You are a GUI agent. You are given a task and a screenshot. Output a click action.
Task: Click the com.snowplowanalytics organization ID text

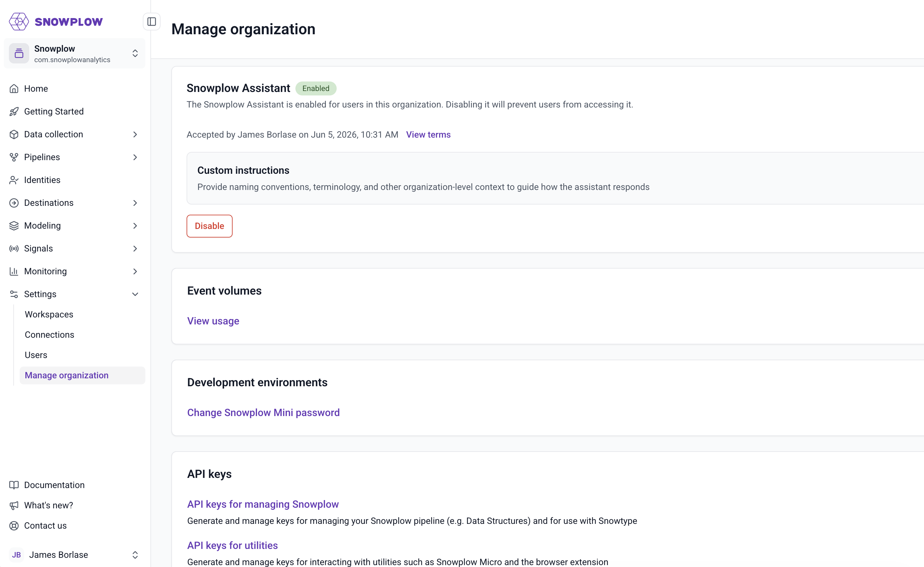coord(72,60)
